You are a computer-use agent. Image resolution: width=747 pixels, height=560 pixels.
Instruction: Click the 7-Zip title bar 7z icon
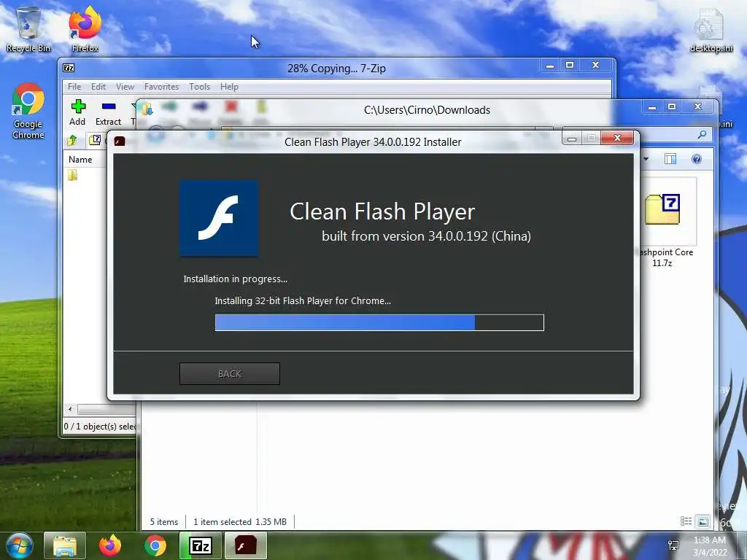[x=69, y=68]
